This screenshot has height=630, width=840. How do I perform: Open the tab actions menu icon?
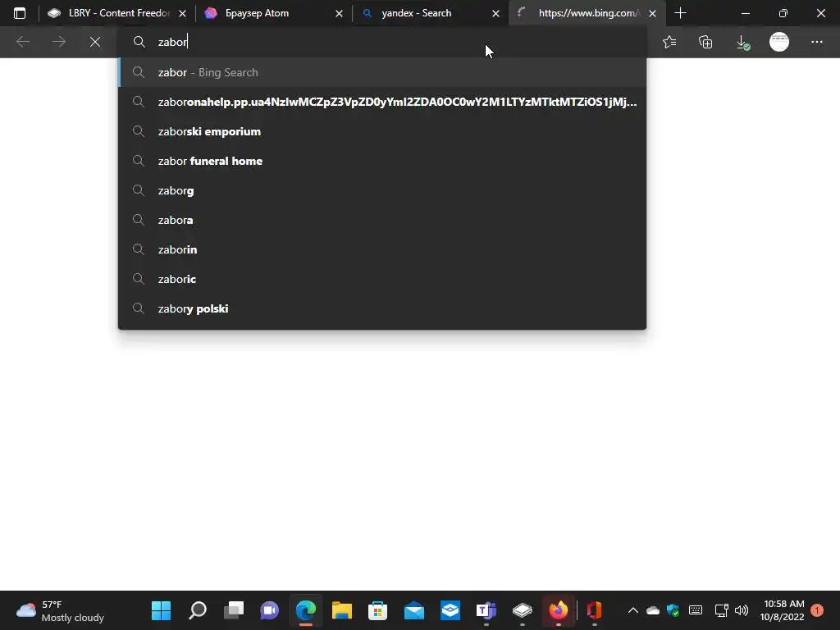tap(20, 13)
